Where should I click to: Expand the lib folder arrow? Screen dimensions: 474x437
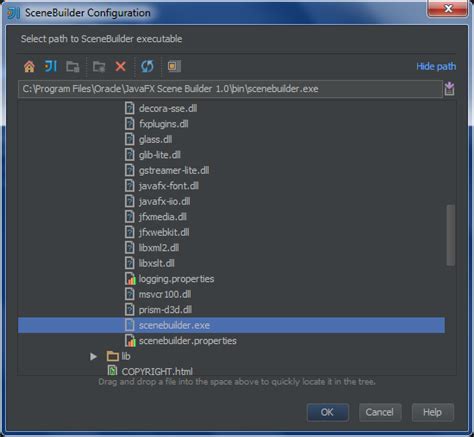(x=94, y=356)
